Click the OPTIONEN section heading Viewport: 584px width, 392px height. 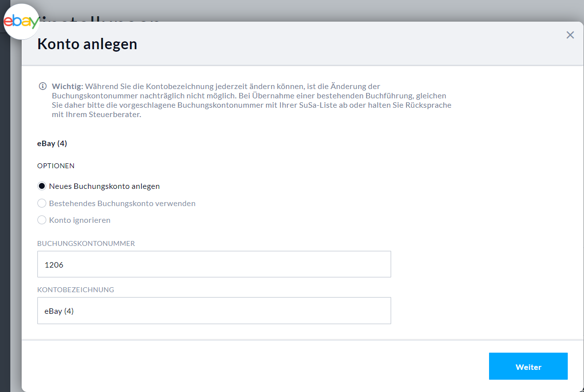click(56, 166)
